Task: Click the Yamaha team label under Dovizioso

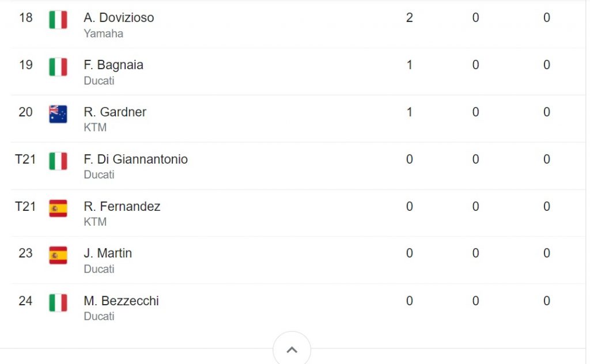Action: click(104, 33)
